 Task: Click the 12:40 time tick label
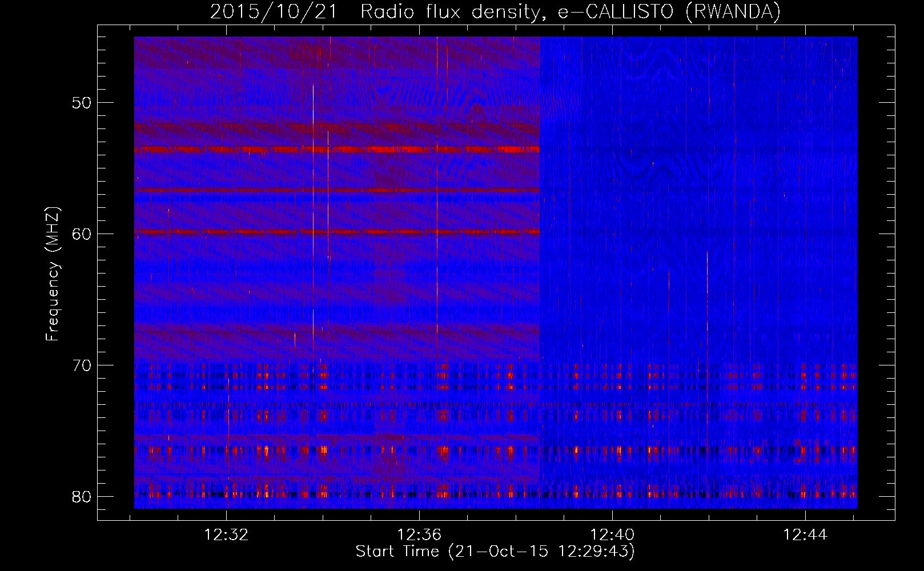point(613,535)
